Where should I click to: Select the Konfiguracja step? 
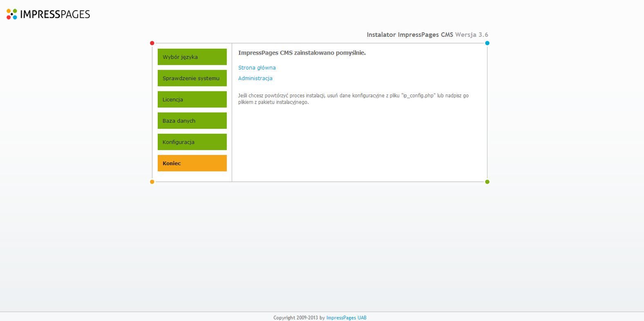[x=192, y=142]
